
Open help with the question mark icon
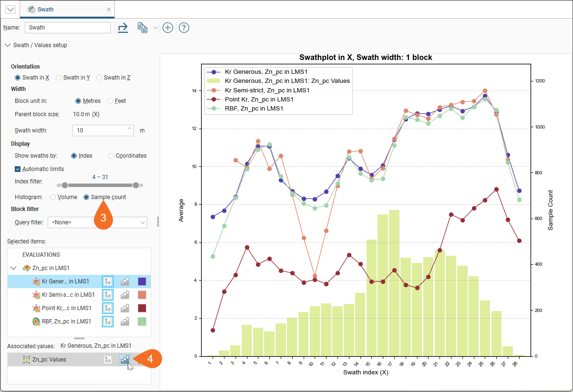point(184,28)
